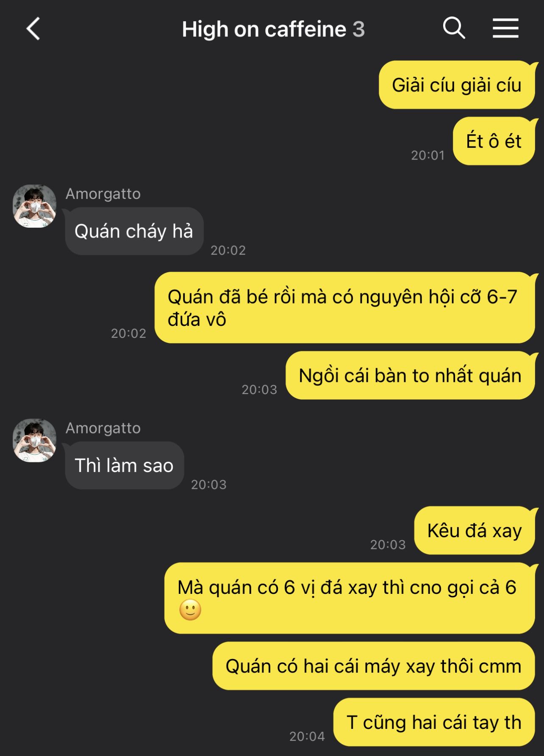Tap the "Thì làm sao" message bubble
The image size is (544, 756).
[125, 465]
